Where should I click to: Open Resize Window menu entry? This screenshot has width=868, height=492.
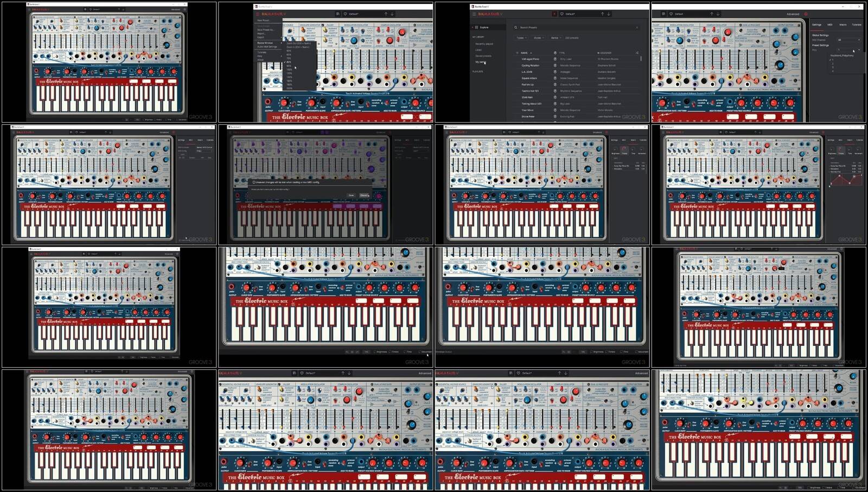[266, 43]
